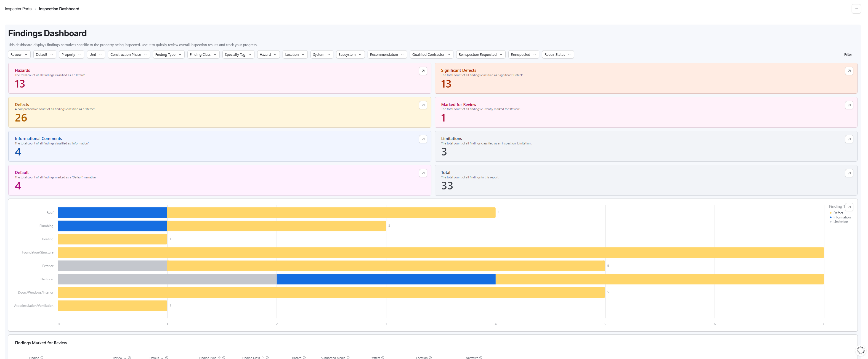The width and height of the screenshot is (868, 359).
Task: Open Marked for Review card arrow
Action: coord(849,105)
